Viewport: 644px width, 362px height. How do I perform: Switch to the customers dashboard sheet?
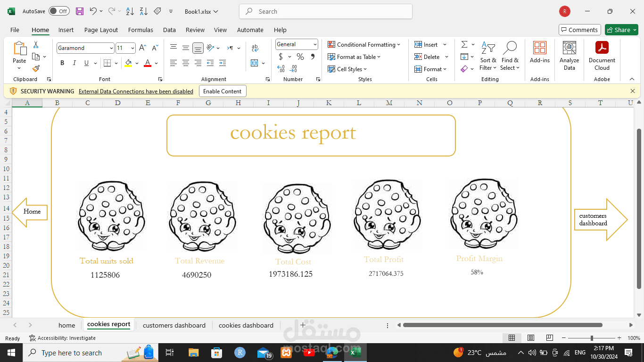point(174,325)
